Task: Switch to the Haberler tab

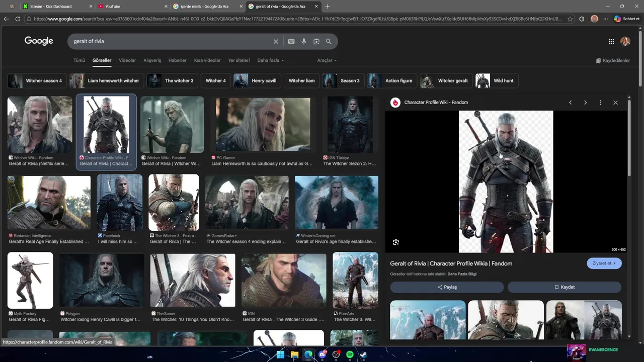Action: click(178, 60)
